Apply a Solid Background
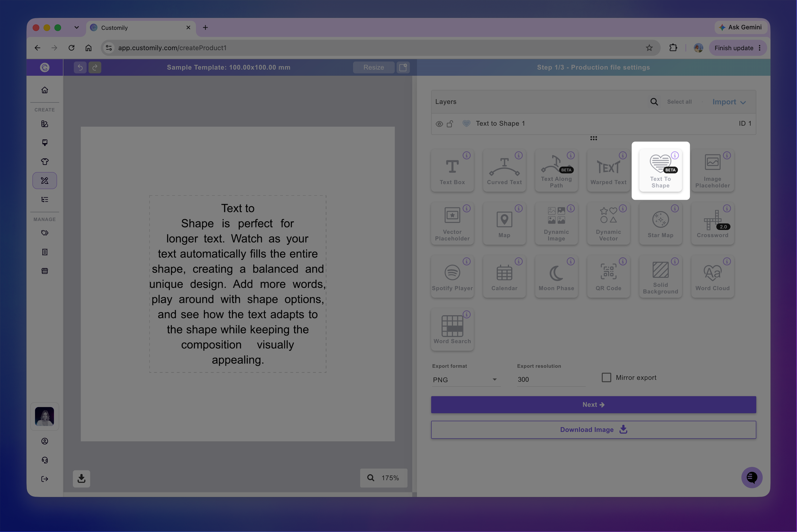The image size is (797, 532). [660, 276]
